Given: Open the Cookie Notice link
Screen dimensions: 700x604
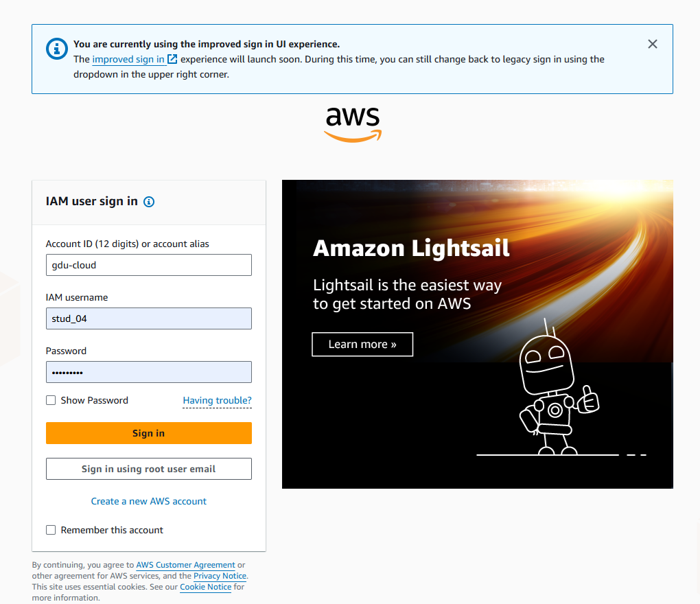Looking at the screenshot, I should click(x=206, y=587).
